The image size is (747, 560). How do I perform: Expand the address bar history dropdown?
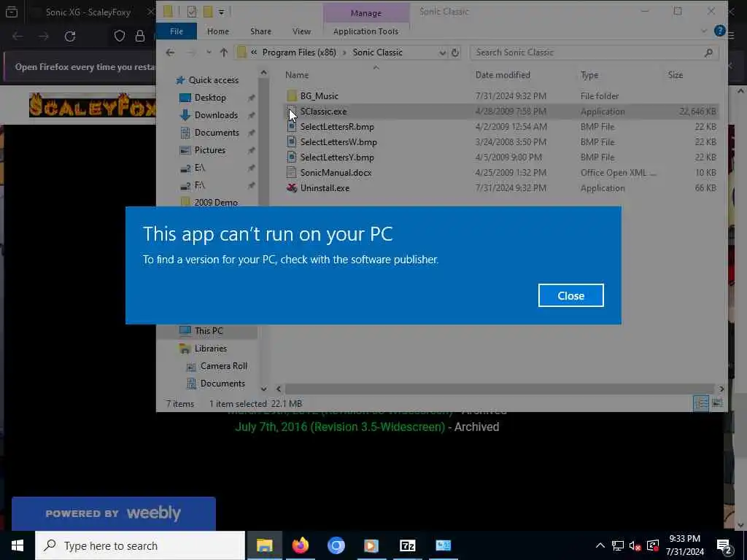click(x=442, y=52)
